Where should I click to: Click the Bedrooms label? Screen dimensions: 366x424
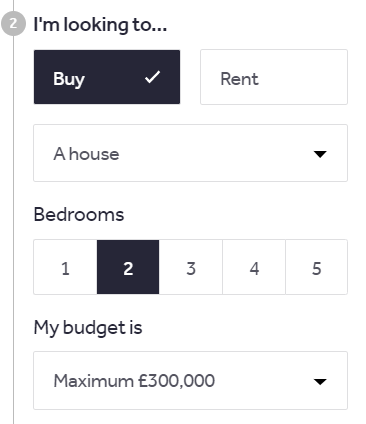tap(79, 214)
